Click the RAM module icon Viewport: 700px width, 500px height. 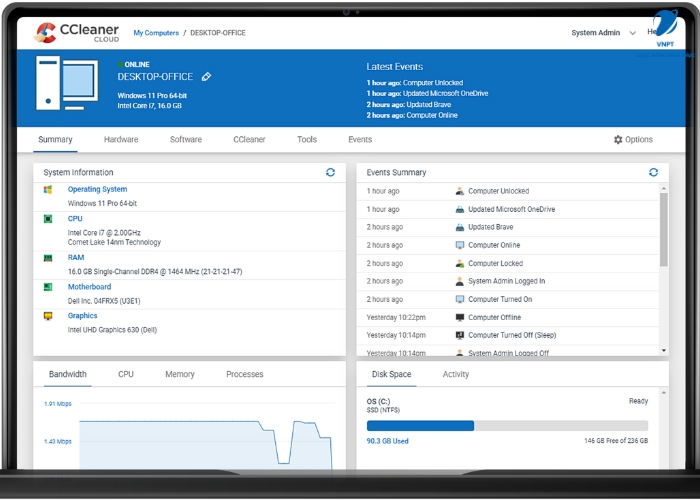point(48,257)
